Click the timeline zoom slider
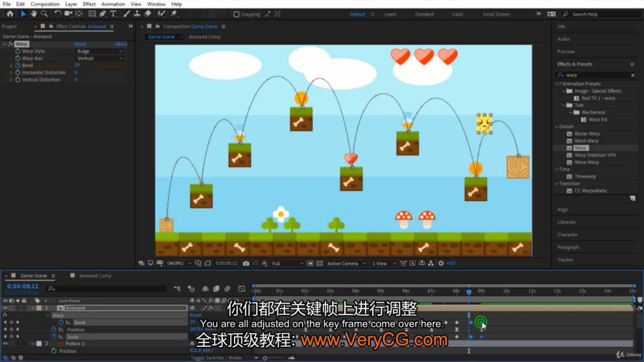644x362 pixels. 265,358
